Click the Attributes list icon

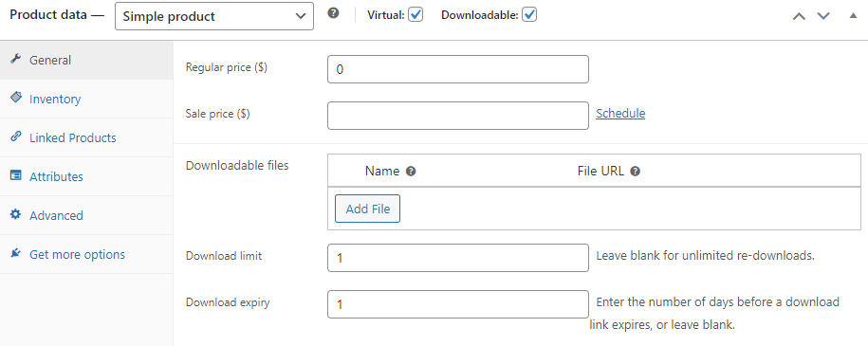(16, 175)
